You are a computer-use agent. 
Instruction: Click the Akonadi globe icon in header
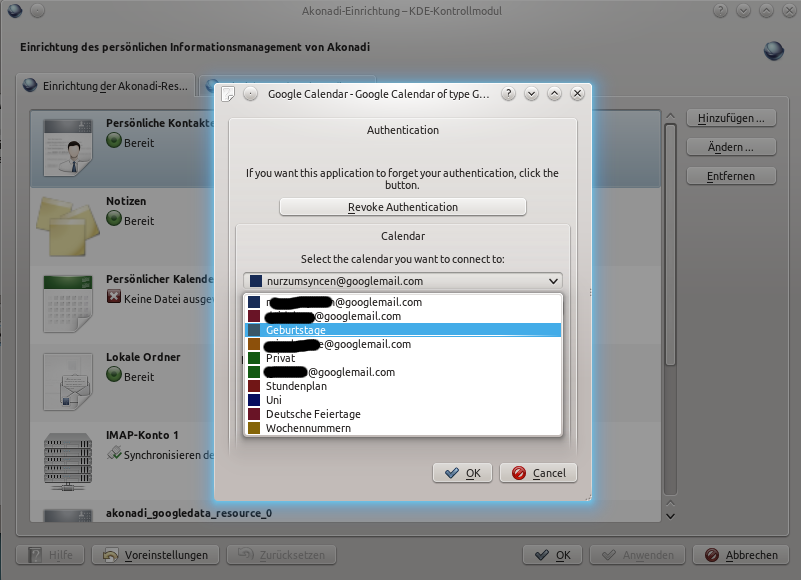point(773,51)
